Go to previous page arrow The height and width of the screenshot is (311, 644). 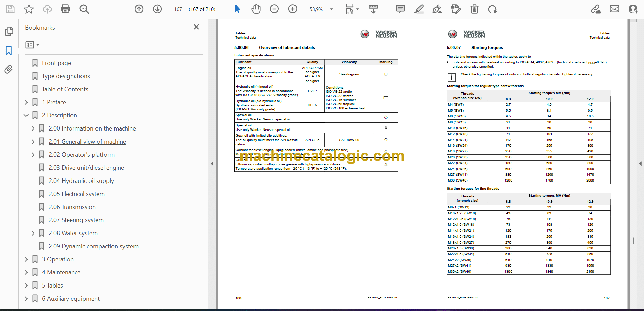(x=139, y=9)
